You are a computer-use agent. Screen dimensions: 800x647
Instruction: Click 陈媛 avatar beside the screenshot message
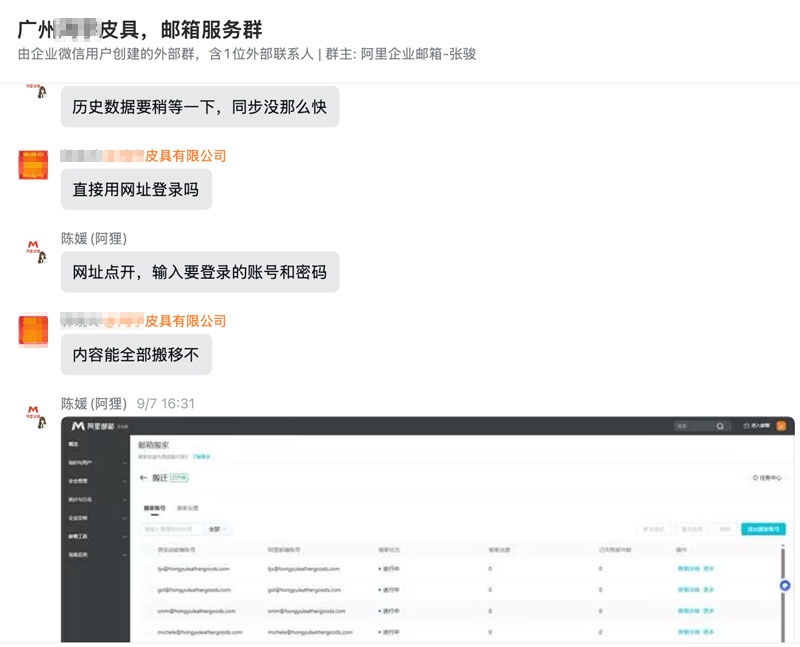pyautogui.click(x=37, y=417)
